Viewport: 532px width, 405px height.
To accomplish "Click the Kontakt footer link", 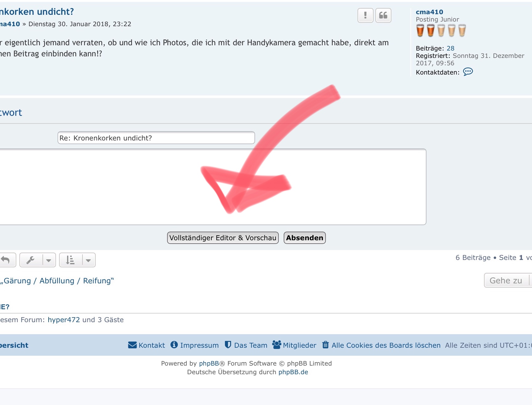I will (x=146, y=345).
